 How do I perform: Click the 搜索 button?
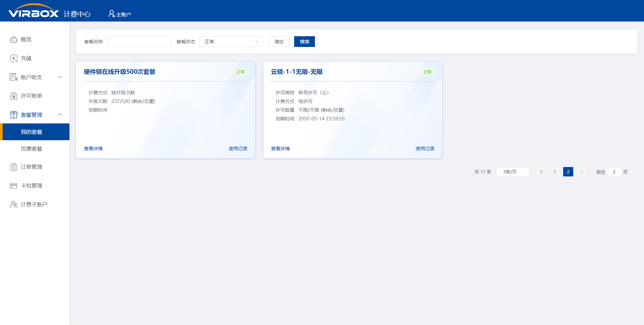305,42
